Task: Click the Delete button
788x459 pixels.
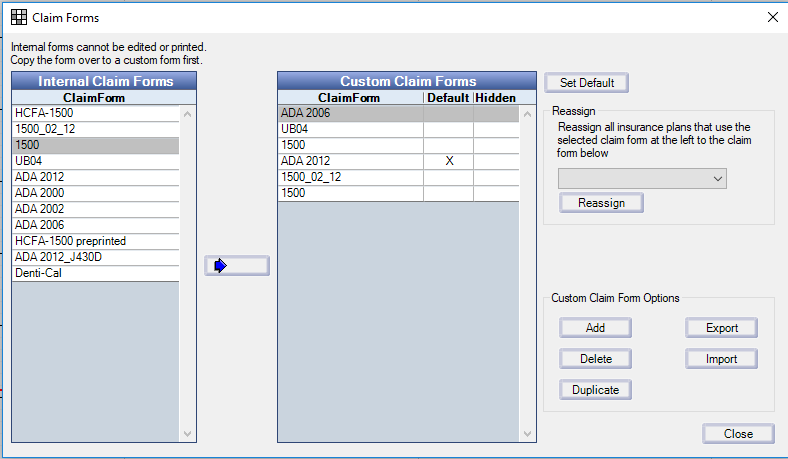Action: 595,359
